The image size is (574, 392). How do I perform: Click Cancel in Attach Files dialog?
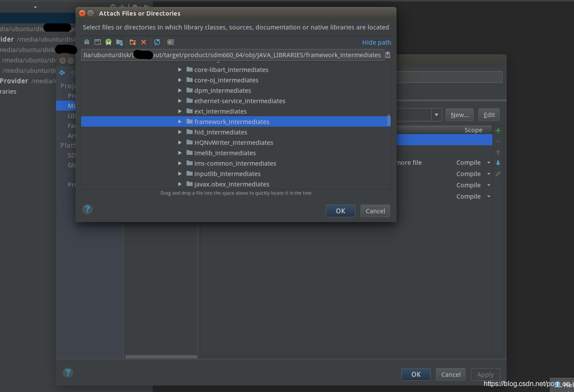point(375,211)
